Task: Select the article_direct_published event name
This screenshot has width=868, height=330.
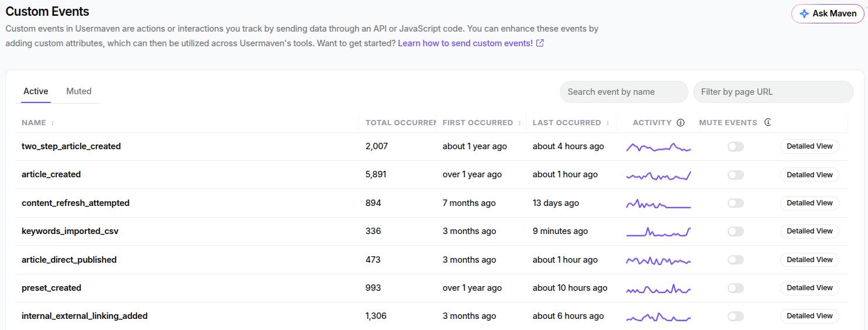Action: 69,260
